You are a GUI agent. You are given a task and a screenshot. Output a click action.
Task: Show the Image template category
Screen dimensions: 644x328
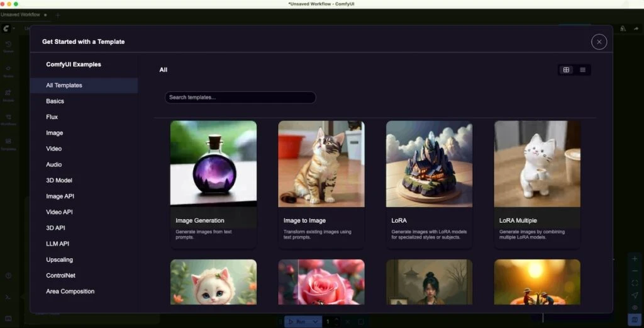tap(84, 133)
